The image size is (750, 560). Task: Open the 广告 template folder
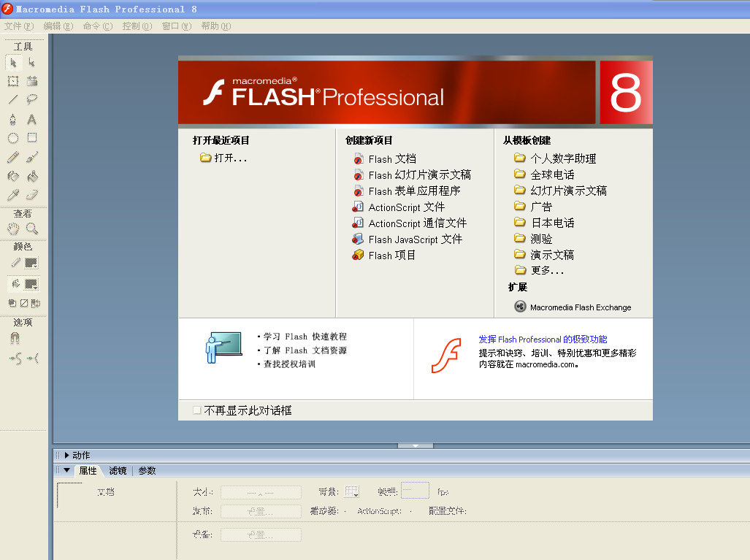coord(541,207)
